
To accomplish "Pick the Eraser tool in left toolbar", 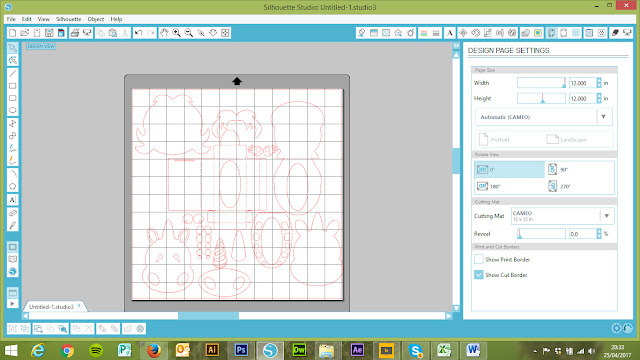I will click(13, 213).
